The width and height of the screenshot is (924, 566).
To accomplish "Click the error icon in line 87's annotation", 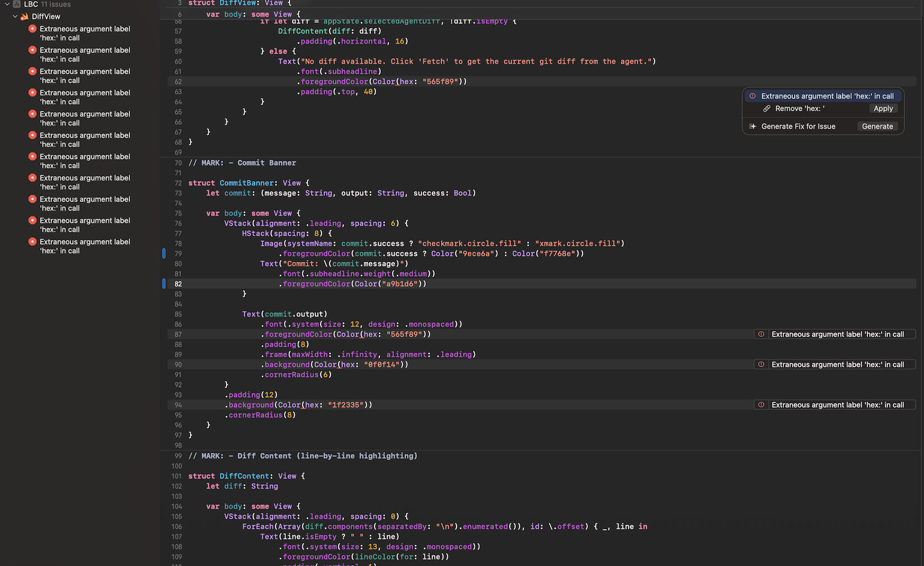I will pos(761,334).
